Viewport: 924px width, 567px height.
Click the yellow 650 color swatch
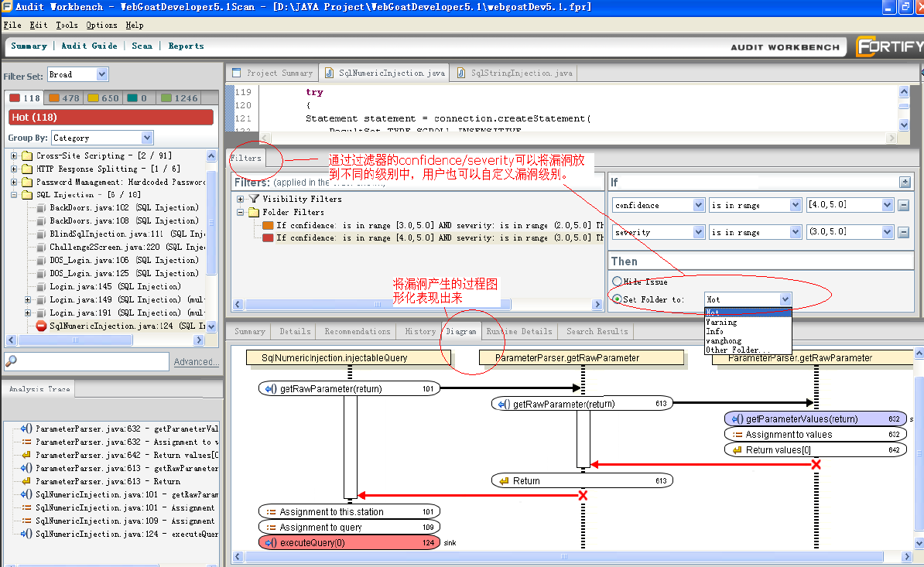click(x=91, y=98)
